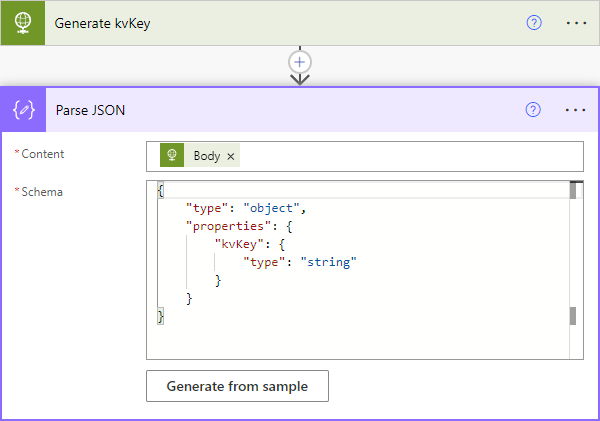The height and width of the screenshot is (421, 600).
Task: Open the Parse JSON ellipsis menu
Action: [575, 110]
